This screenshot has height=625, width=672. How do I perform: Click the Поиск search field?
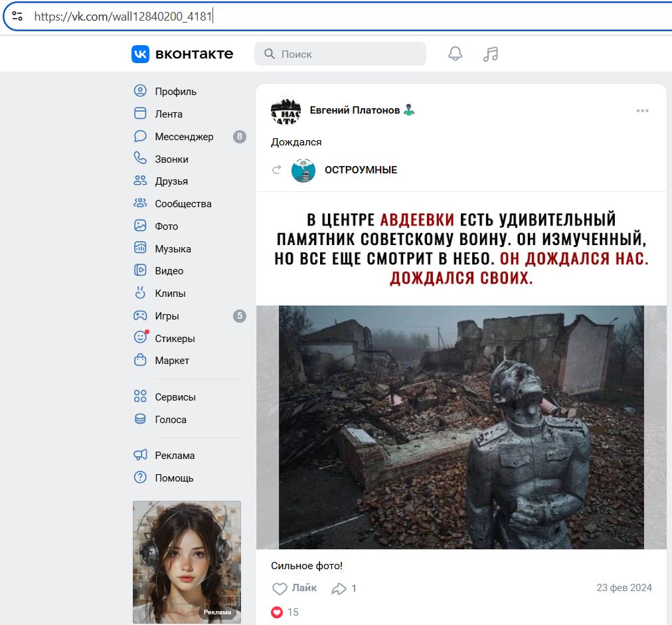click(x=340, y=54)
